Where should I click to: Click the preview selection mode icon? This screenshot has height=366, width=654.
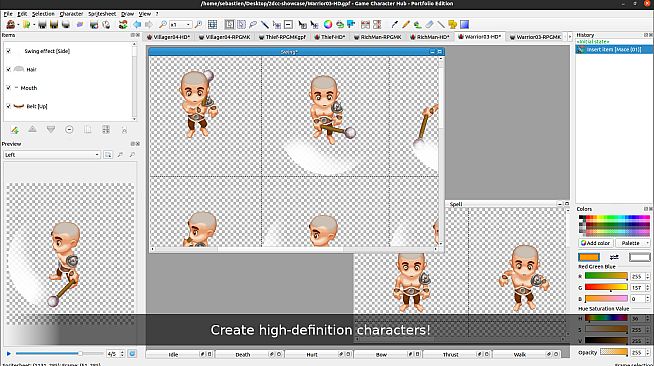pos(108,155)
